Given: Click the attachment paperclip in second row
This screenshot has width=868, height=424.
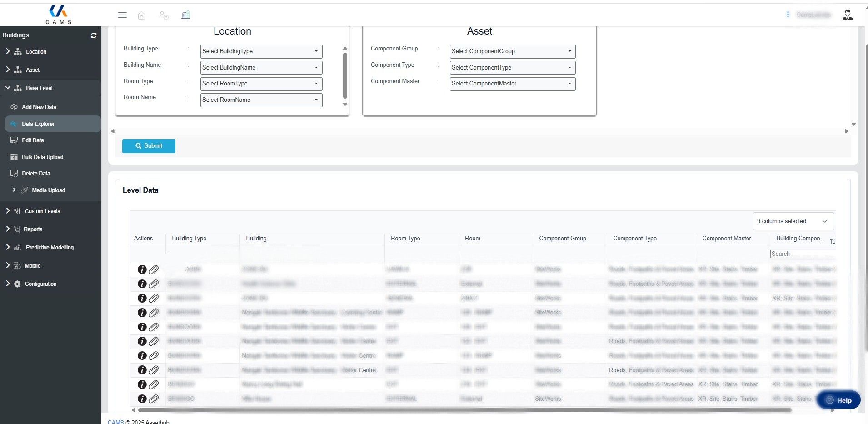Looking at the screenshot, I should tap(154, 284).
